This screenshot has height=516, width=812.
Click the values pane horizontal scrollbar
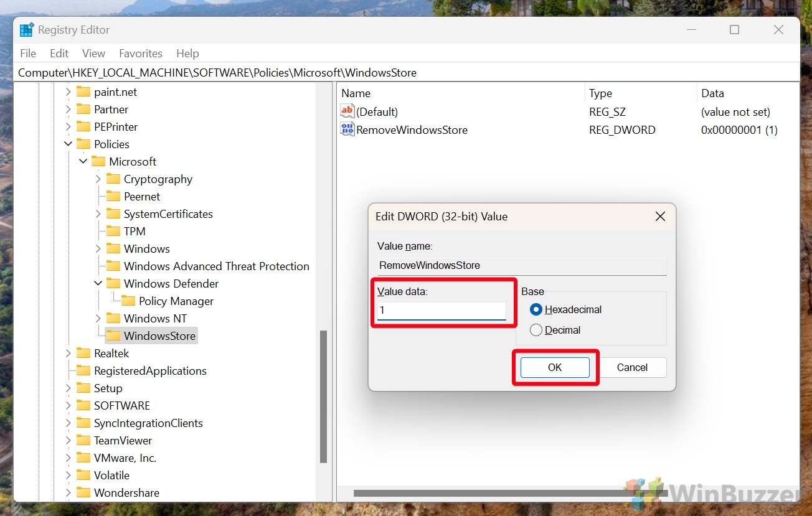tap(511, 494)
